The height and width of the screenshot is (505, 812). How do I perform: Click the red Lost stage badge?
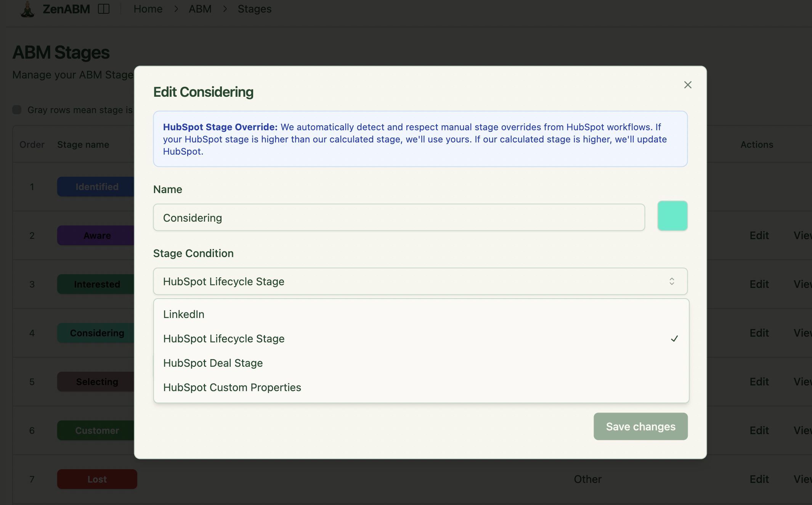click(x=97, y=479)
